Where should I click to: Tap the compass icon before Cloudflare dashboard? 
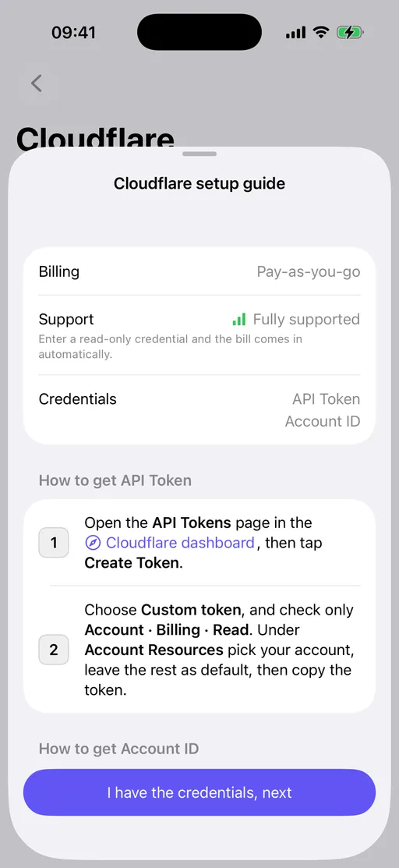[93, 543]
